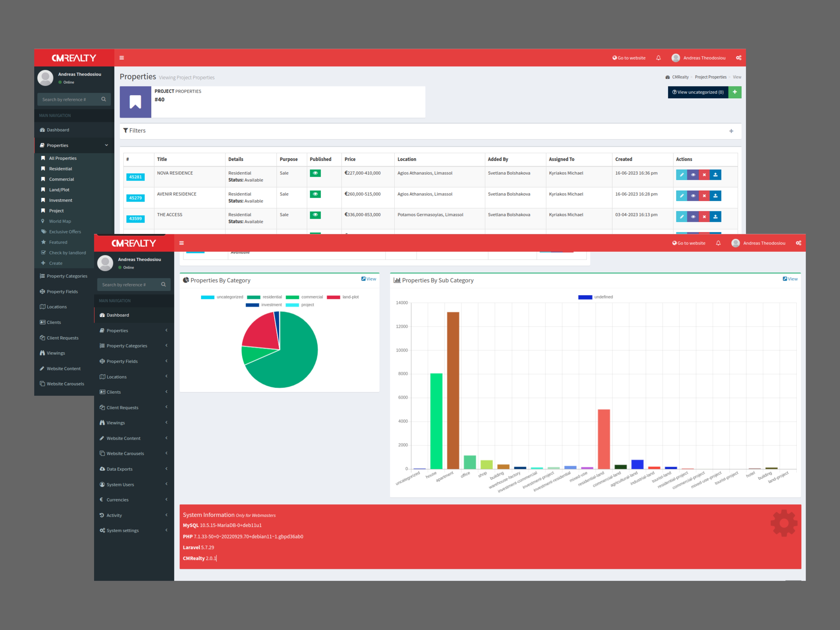The width and height of the screenshot is (840, 630).
Task: Click the assign user icon for NOVA RESIDENCE
Action: coord(715,175)
